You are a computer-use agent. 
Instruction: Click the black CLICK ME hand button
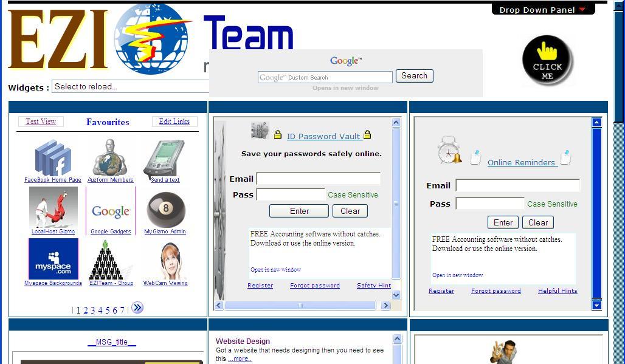pos(547,61)
